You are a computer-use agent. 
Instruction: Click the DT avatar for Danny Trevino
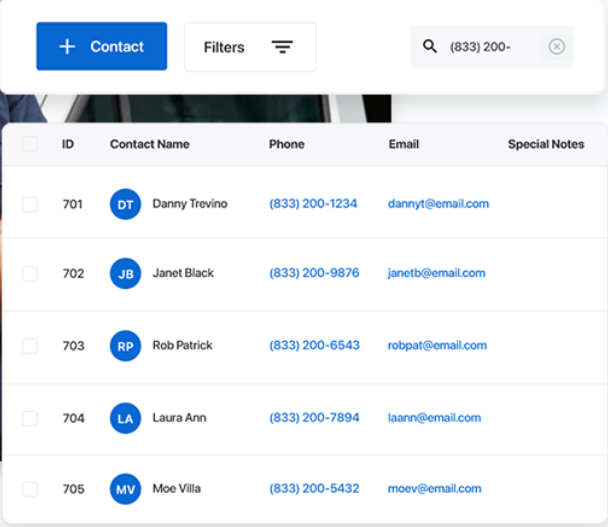click(x=125, y=204)
